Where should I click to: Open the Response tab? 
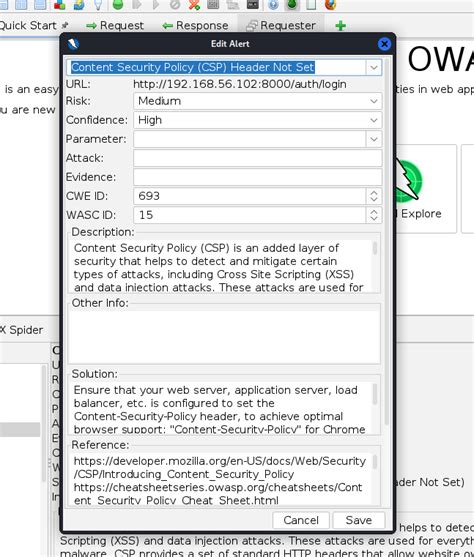click(x=195, y=26)
